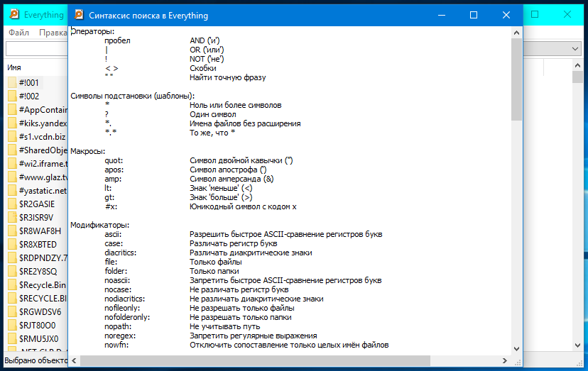Click 'Найти точную фразу' text
Screen dimensions: 588x371
tap(228, 77)
